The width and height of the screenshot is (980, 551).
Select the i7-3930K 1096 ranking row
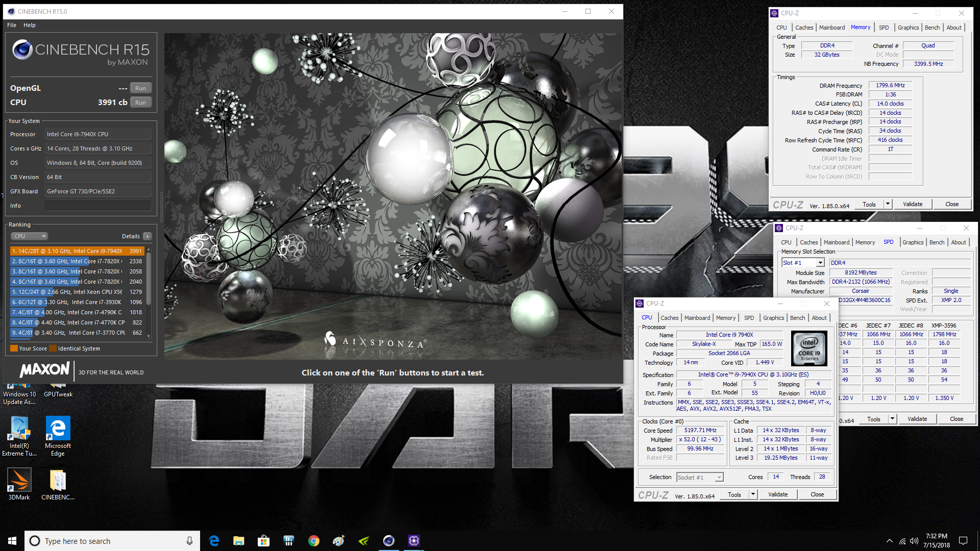point(77,302)
